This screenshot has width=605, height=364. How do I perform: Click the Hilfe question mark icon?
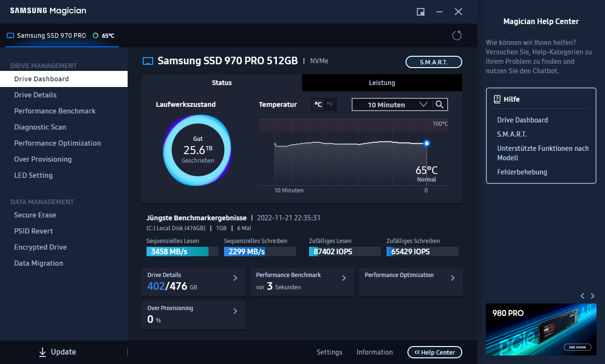click(x=496, y=99)
